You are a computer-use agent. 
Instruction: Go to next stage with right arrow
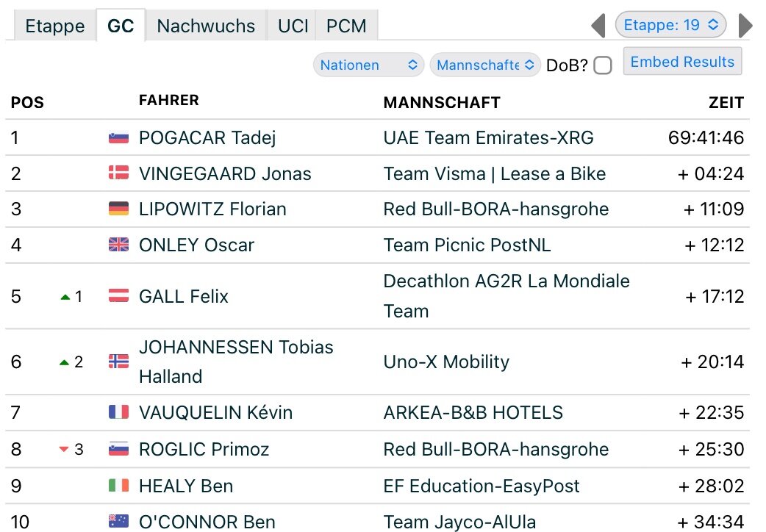pyautogui.click(x=745, y=26)
